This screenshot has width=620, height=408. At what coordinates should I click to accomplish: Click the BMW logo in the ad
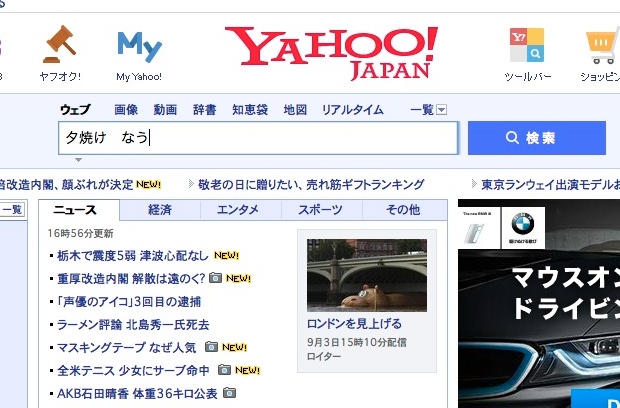tap(523, 223)
